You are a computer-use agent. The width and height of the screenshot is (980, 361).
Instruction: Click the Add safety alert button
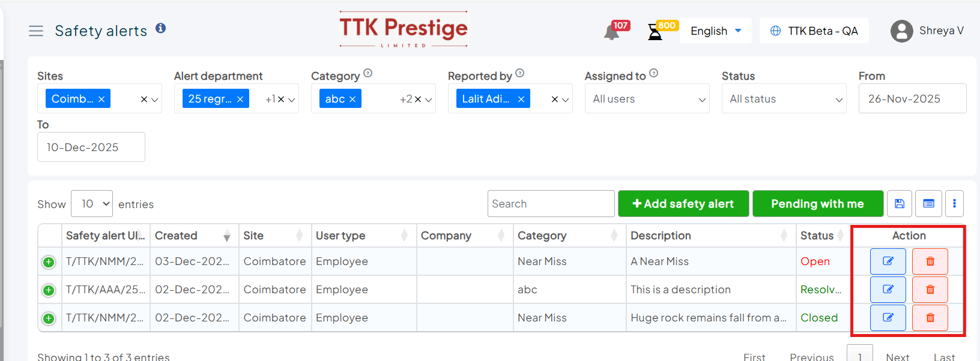pos(683,204)
